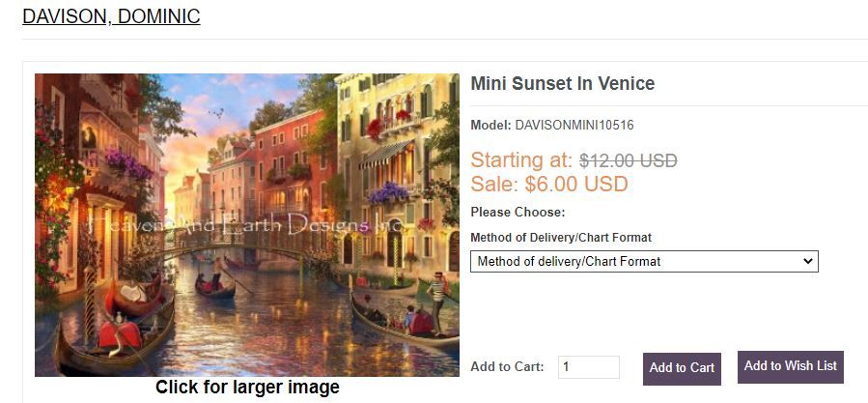Click the 'Method of Delivery/Chart Format' label
This screenshot has width=868, height=403.
[x=561, y=237]
